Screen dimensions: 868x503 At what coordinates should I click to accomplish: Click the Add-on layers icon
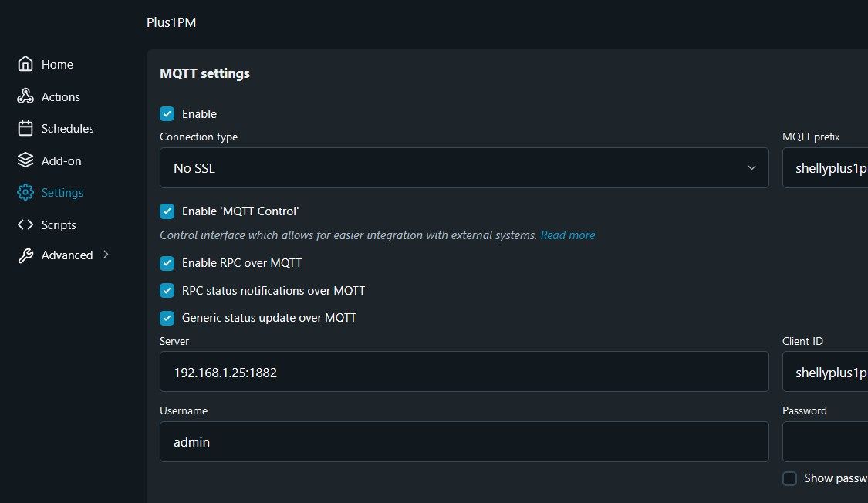[x=25, y=161]
